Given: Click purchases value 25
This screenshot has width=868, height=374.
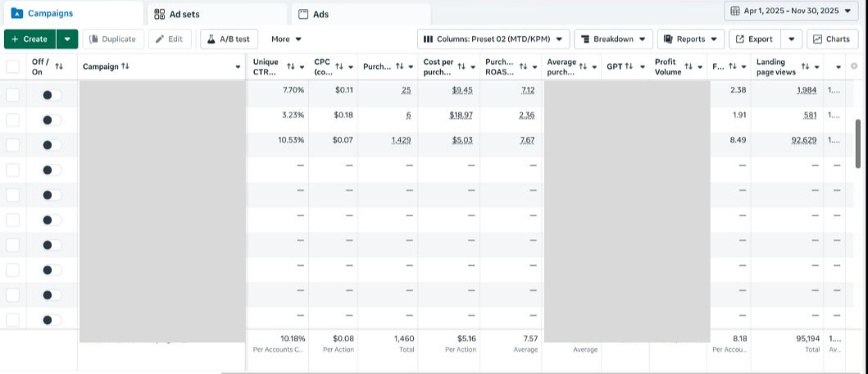Looking at the screenshot, I should (407, 91).
